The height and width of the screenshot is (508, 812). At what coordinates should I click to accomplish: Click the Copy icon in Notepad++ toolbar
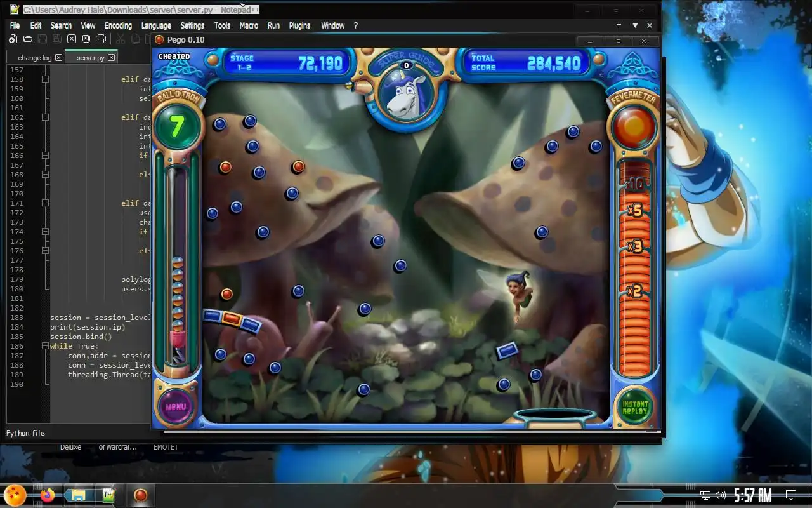coord(134,39)
